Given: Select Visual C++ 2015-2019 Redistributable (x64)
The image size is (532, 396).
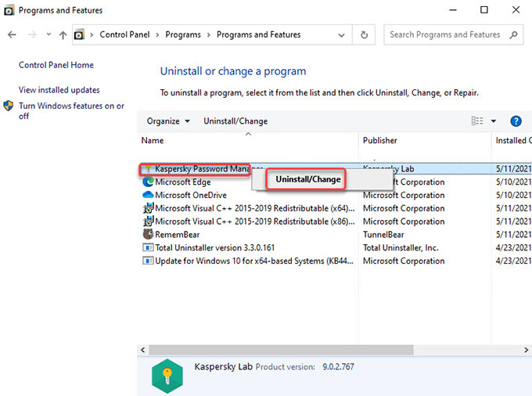Looking at the screenshot, I should 255,208.
